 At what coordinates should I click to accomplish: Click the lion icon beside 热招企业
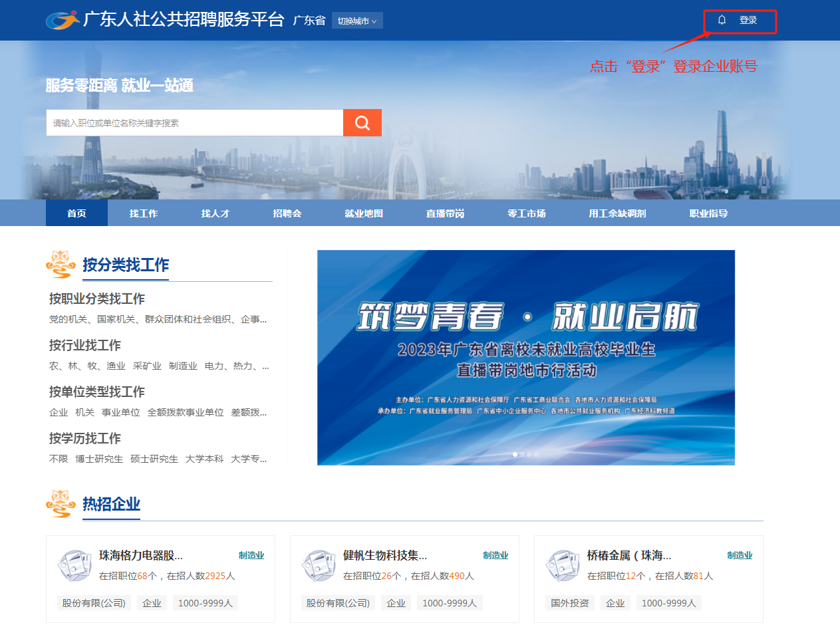[60, 503]
